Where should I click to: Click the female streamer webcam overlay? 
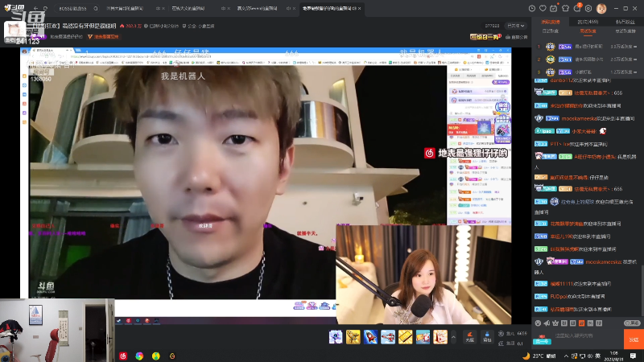pos(423,274)
